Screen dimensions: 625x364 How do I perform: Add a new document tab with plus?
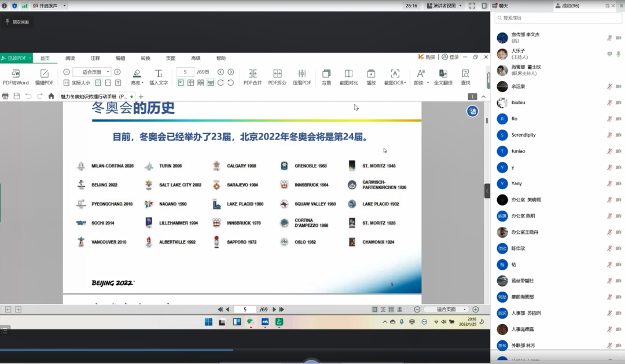(141, 97)
